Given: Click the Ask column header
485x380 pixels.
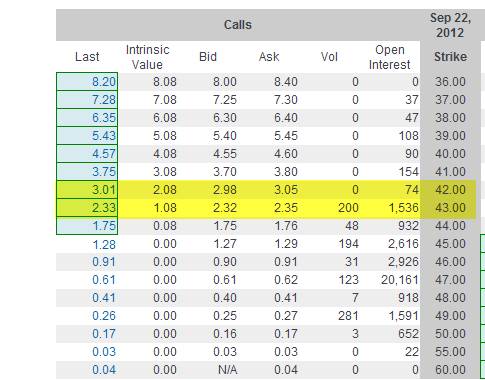Looking at the screenshot, I should tap(269, 57).
